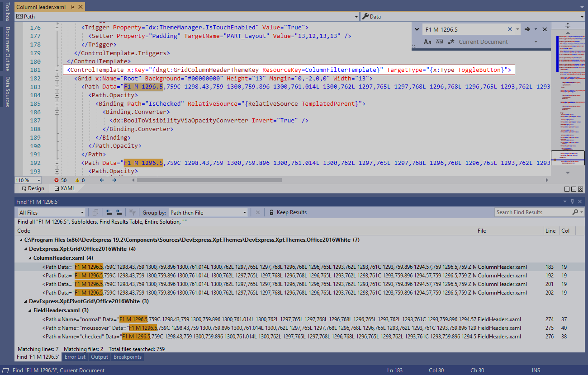Open the Toolbox side panel
The width and height of the screenshot is (588, 375).
click(7, 11)
